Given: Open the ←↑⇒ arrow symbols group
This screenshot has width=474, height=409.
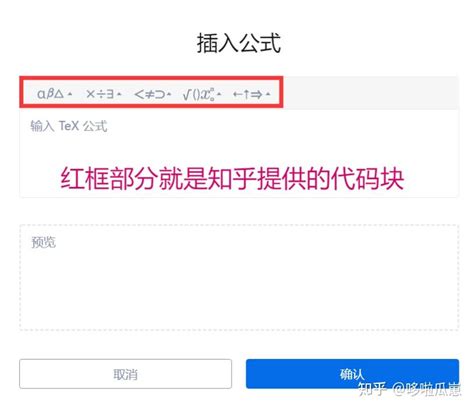Looking at the screenshot, I should click(x=251, y=94).
